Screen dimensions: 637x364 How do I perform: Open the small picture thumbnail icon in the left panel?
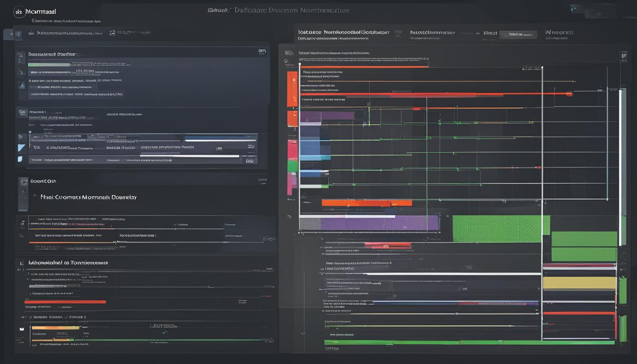pyautogui.click(x=21, y=85)
